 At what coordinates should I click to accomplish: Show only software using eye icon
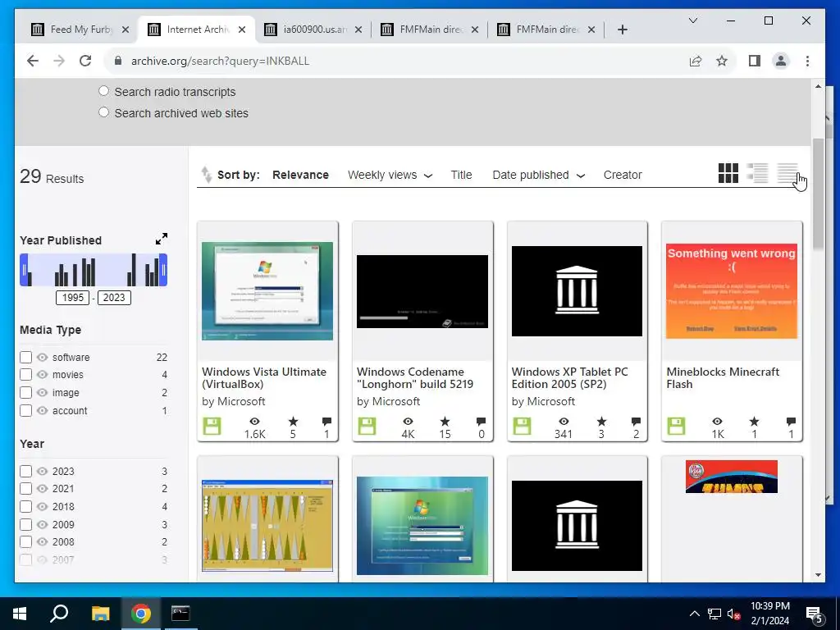[43, 358]
